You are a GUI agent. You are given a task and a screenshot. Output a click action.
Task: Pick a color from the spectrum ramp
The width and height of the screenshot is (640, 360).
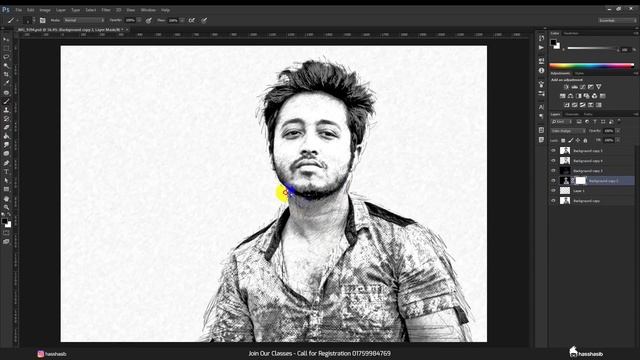click(x=591, y=65)
